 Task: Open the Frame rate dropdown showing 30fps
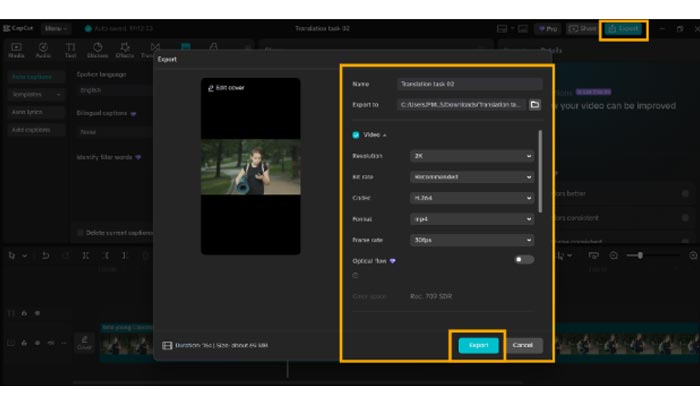(x=472, y=240)
